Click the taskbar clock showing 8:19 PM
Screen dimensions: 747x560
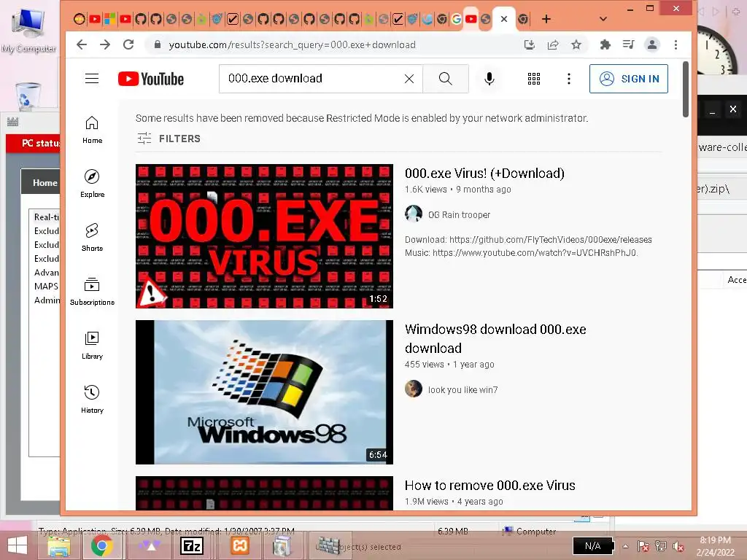coord(715,546)
